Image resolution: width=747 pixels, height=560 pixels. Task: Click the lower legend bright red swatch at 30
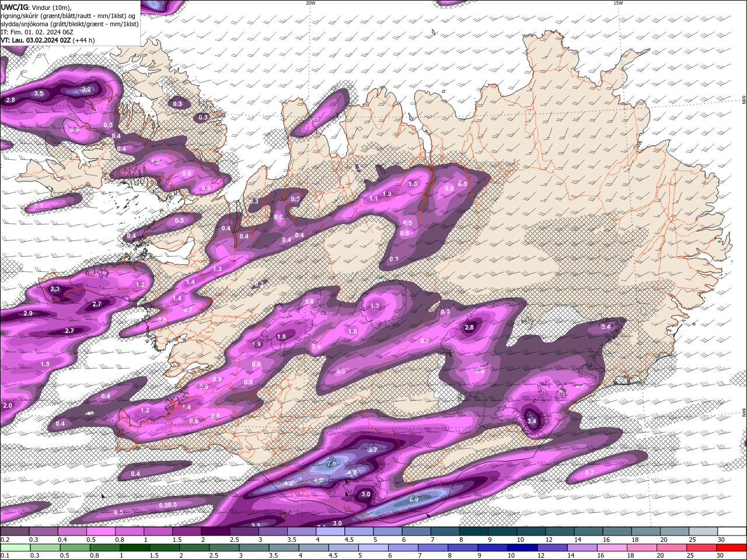pyautogui.click(x=732, y=547)
